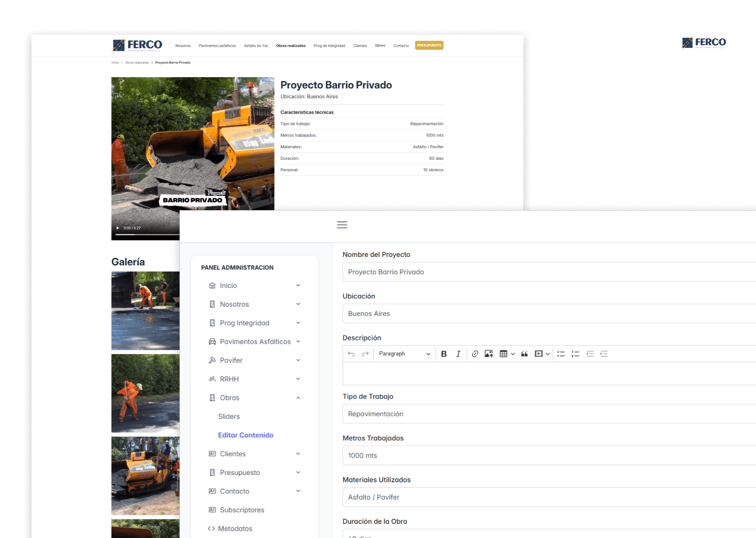Click the yellow PRESUPUESTO button

click(x=429, y=45)
